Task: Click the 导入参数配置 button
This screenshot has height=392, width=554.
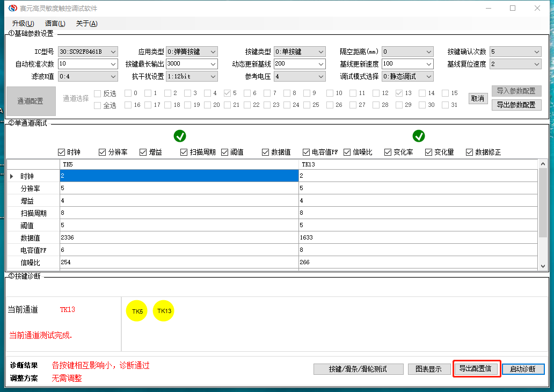Action: click(516, 91)
